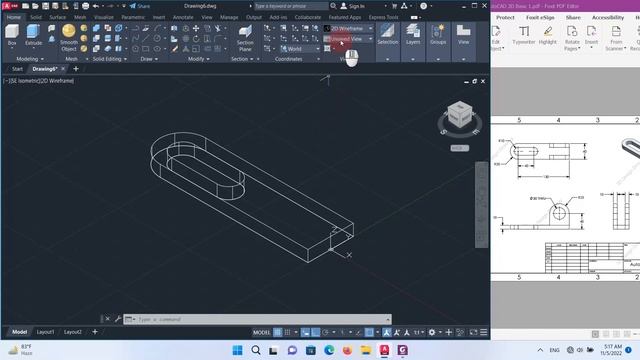The width and height of the screenshot is (640, 360).
Task: Open the Protect tab in Foxit PDF Editor
Action: (505, 18)
